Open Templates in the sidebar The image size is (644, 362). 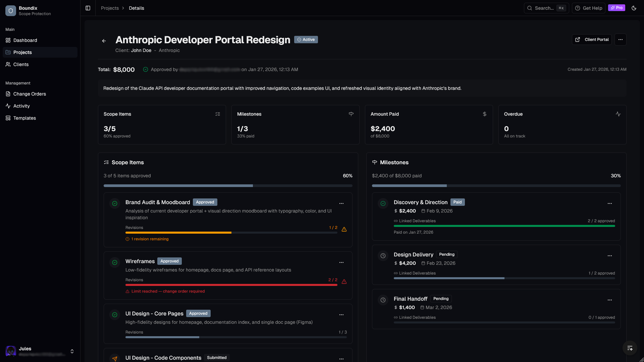coord(40,118)
